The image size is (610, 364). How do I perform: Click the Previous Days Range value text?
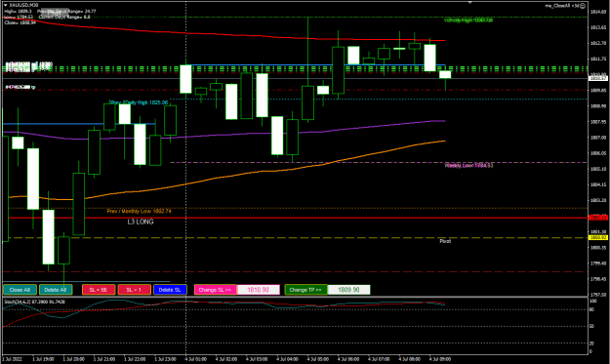(66, 12)
